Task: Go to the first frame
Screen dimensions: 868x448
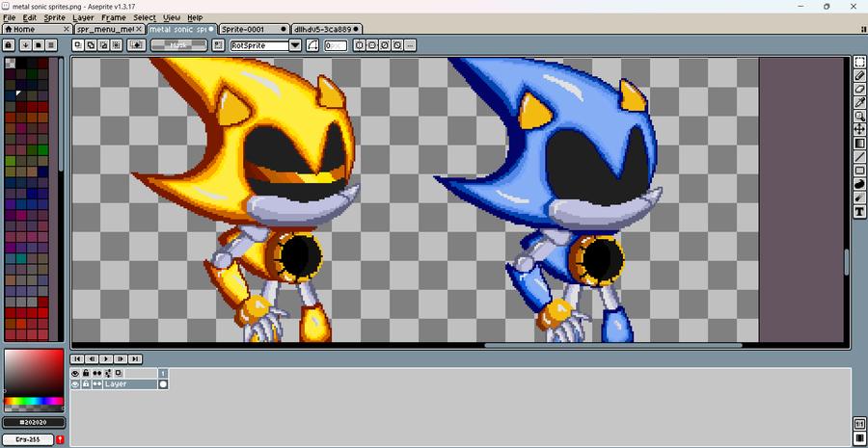Action: pyautogui.click(x=77, y=359)
